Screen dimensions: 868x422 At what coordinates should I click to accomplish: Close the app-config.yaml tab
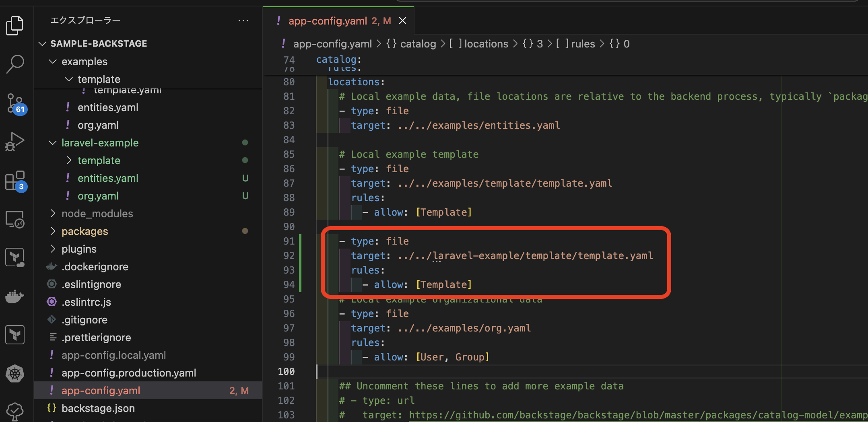402,21
